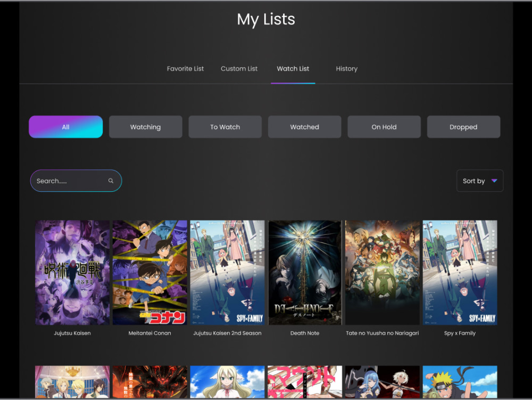This screenshot has height=400, width=532.
Task: Click the Spy x Family title link
Action: pos(460,333)
